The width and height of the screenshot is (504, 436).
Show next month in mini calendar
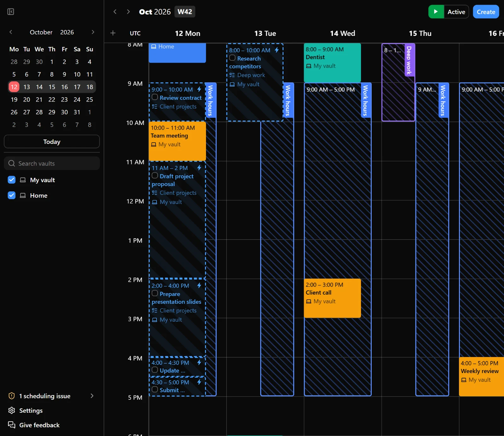(93, 32)
